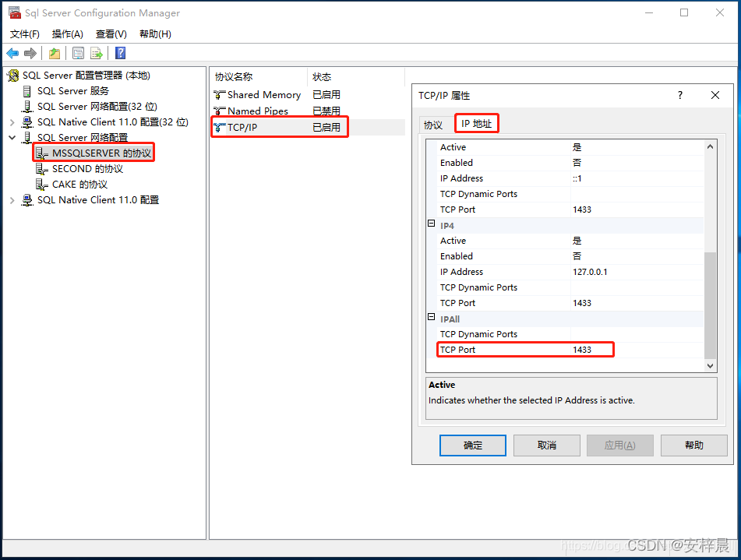Click the SQL Server 网络配置(32 位) icon
Image resolution: width=741 pixels, height=560 pixels.
click(27, 107)
